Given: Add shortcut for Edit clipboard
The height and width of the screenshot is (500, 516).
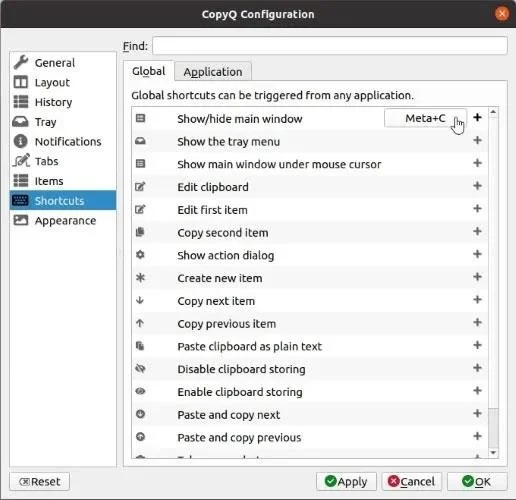Looking at the screenshot, I should [x=477, y=186].
